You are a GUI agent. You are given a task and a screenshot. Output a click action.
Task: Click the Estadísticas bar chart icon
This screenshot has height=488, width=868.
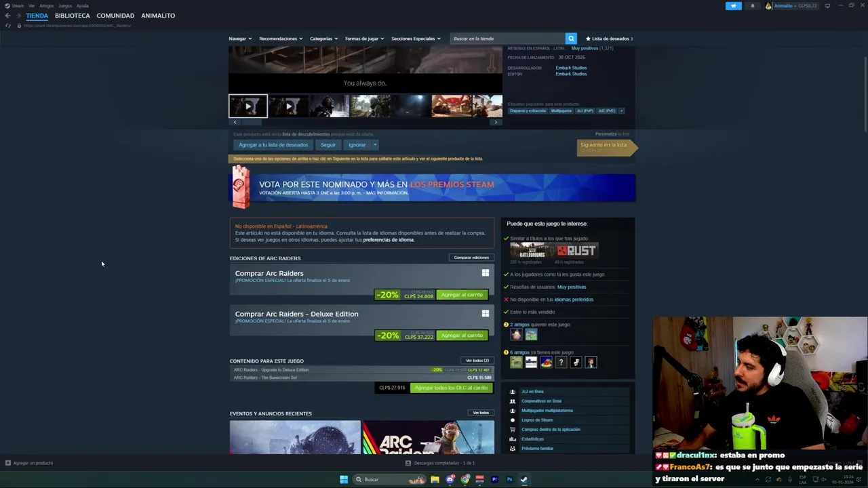coord(513,439)
